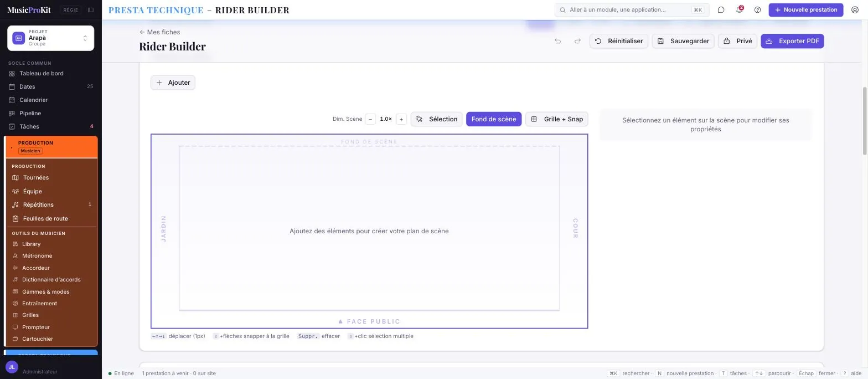
Task: Redo the last action
Action: click(x=577, y=41)
